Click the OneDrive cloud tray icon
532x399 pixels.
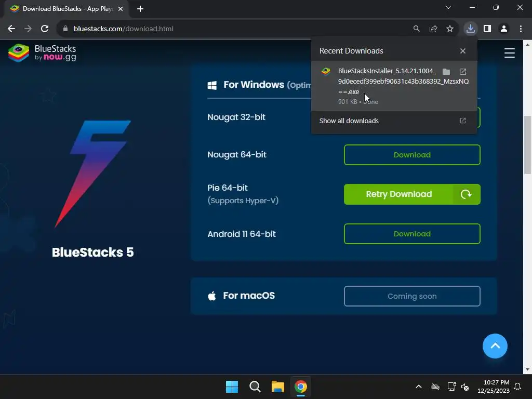click(435, 387)
